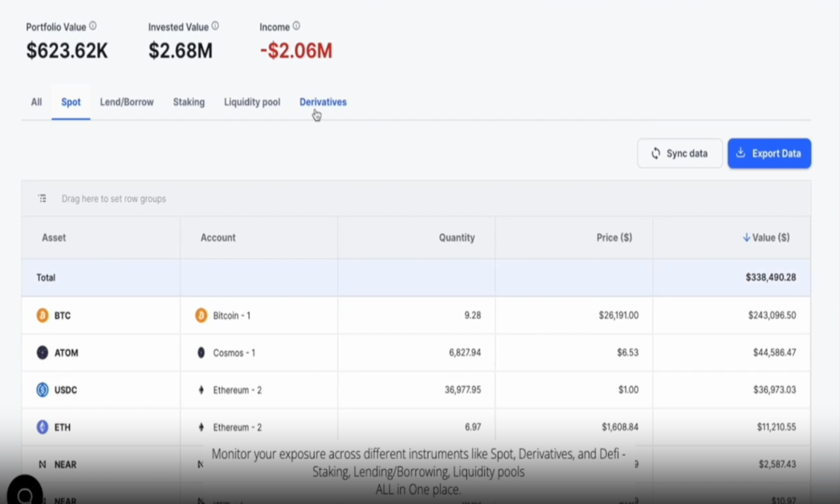Viewport: 840px width, 504px height.
Task: Click USDC quantity 36,977.95
Action: pos(463,390)
